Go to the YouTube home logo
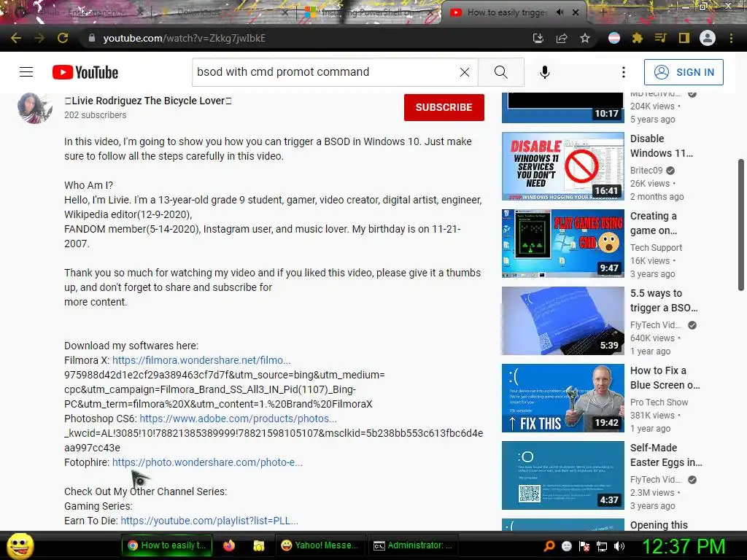 (85, 72)
